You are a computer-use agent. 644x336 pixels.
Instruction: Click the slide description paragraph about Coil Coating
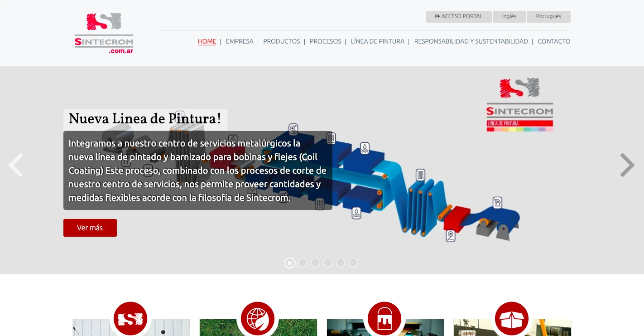(x=198, y=170)
